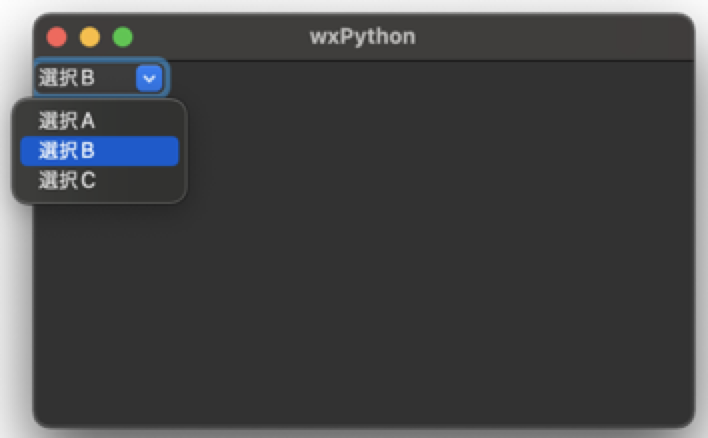Keep current choice by clicking 選択B row
The image size is (708, 438).
99,151
